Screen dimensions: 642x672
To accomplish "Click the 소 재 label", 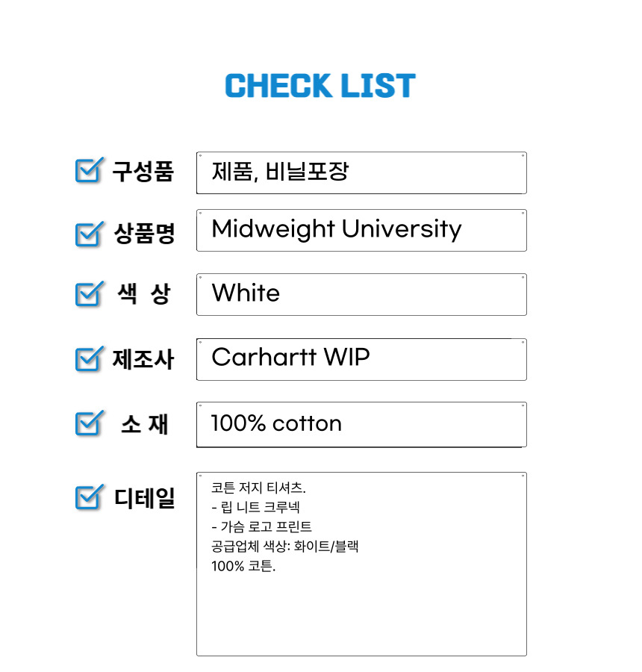I will click(144, 424).
